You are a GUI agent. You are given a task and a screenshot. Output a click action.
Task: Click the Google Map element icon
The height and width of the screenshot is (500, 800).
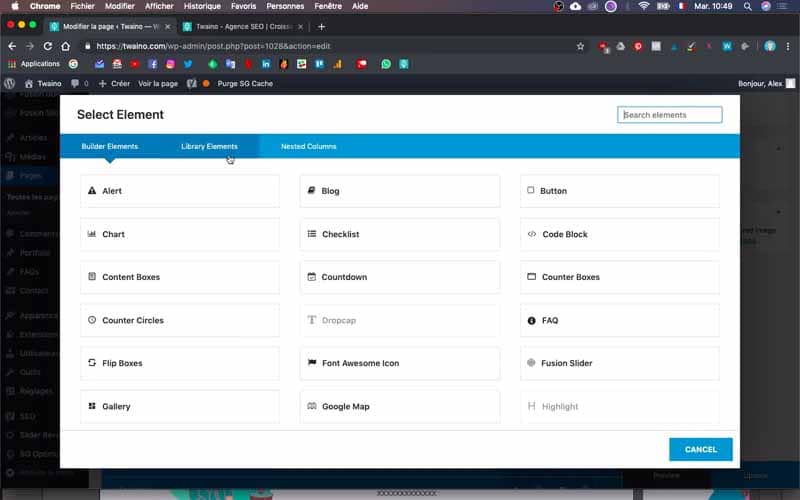(312, 406)
